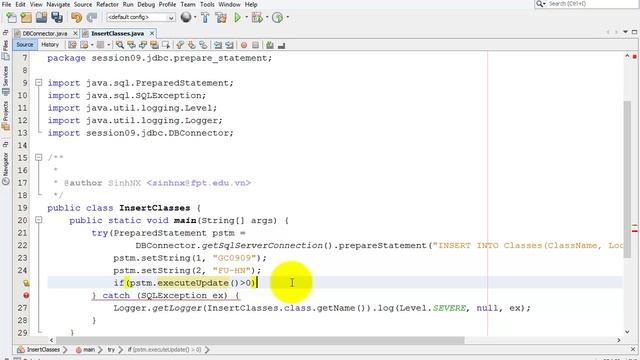Open the Refactor menu
The height and width of the screenshot is (360, 640).
point(107,4)
